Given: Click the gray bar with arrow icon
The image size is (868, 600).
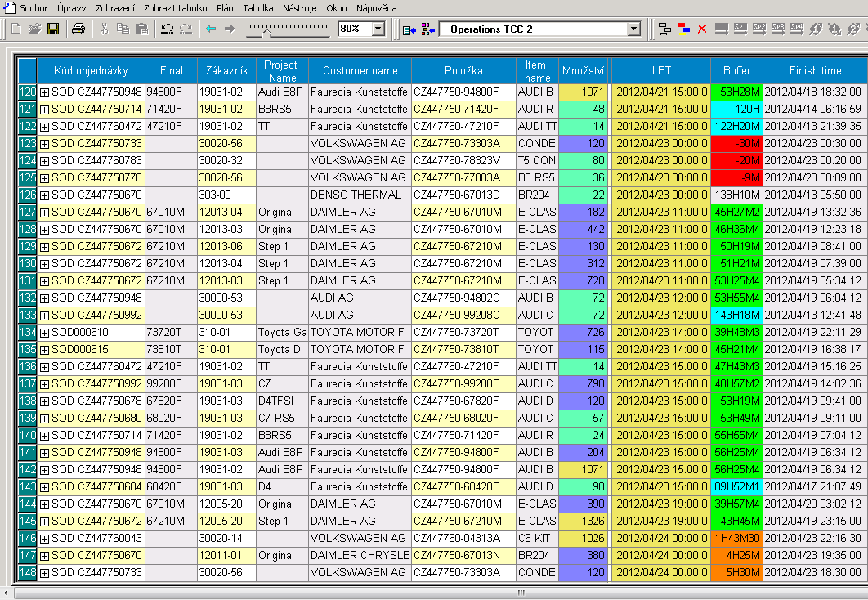Looking at the screenshot, I should [722, 29].
